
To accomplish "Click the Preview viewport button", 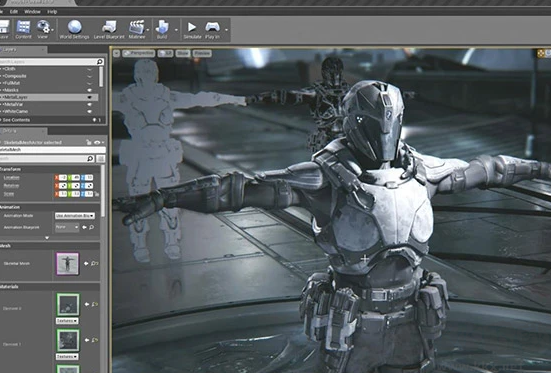I will point(202,53).
